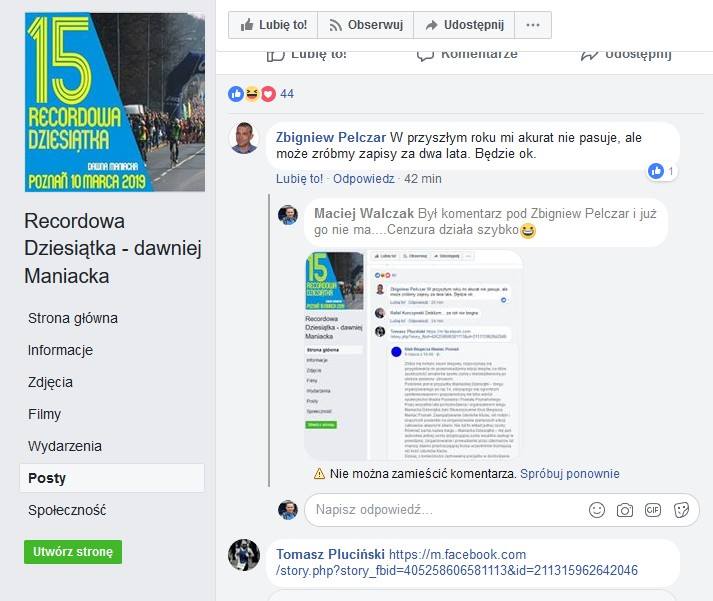Click the like reaction count on Zbigniew's comment
713x601 pixels.
click(x=662, y=171)
